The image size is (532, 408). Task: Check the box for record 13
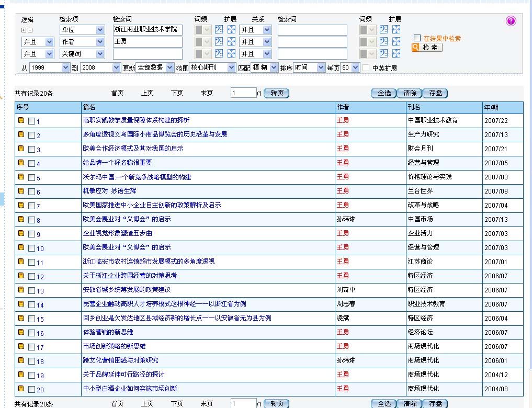31,291
